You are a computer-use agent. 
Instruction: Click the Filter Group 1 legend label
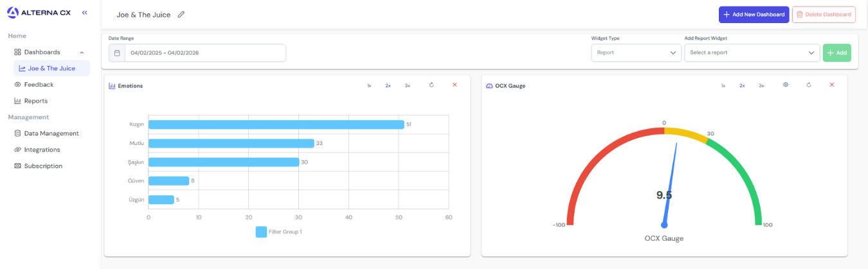[x=285, y=232]
